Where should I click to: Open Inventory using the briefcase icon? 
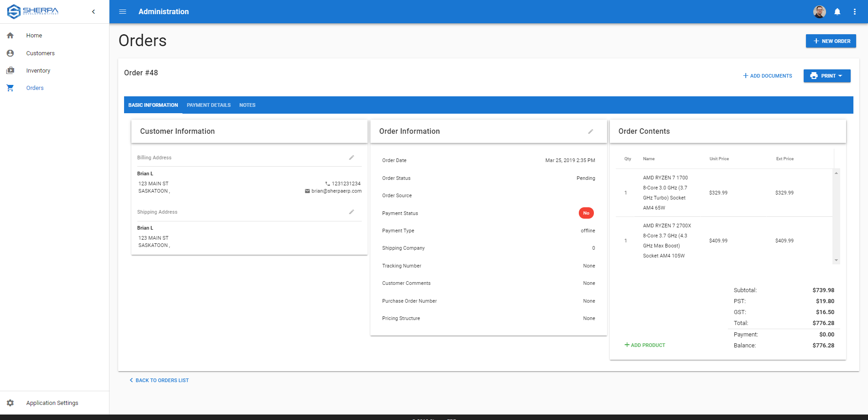10,70
